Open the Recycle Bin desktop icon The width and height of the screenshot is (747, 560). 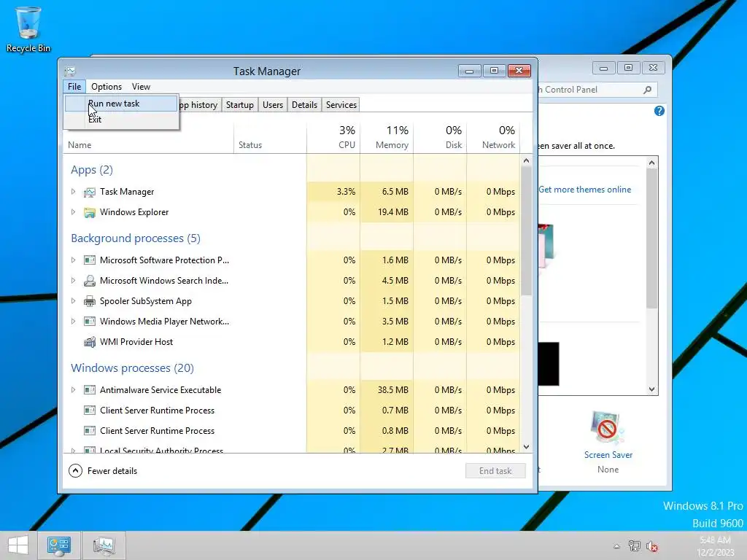coord(28,29)
